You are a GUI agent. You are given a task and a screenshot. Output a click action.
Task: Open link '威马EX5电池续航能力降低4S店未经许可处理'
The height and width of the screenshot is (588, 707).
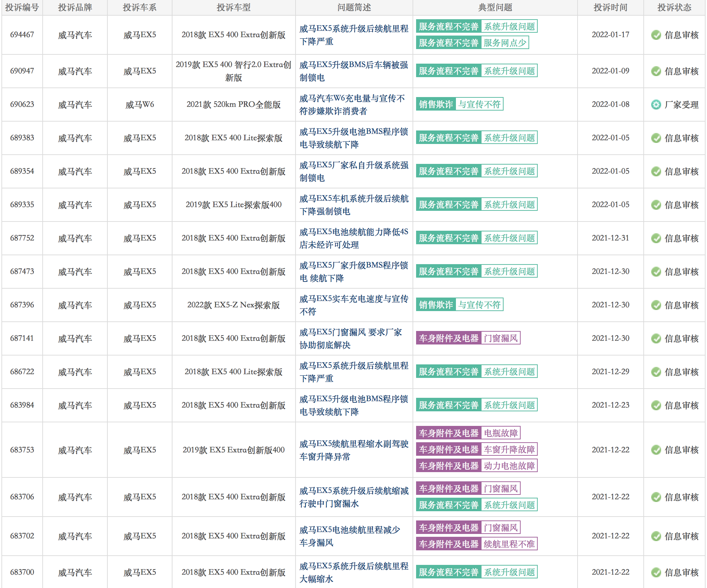click(x=354, y=238)
